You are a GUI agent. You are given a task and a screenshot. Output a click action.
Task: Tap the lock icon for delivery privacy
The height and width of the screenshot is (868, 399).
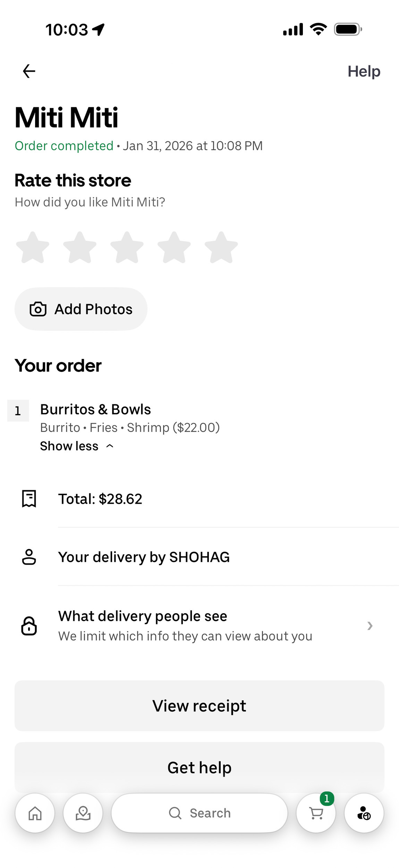pos(29,626)
